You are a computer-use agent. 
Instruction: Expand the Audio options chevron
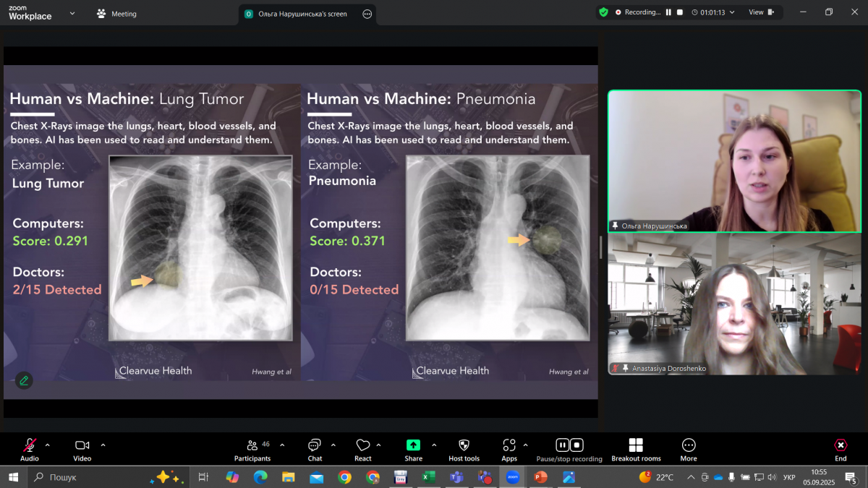[x=48, y=445]
